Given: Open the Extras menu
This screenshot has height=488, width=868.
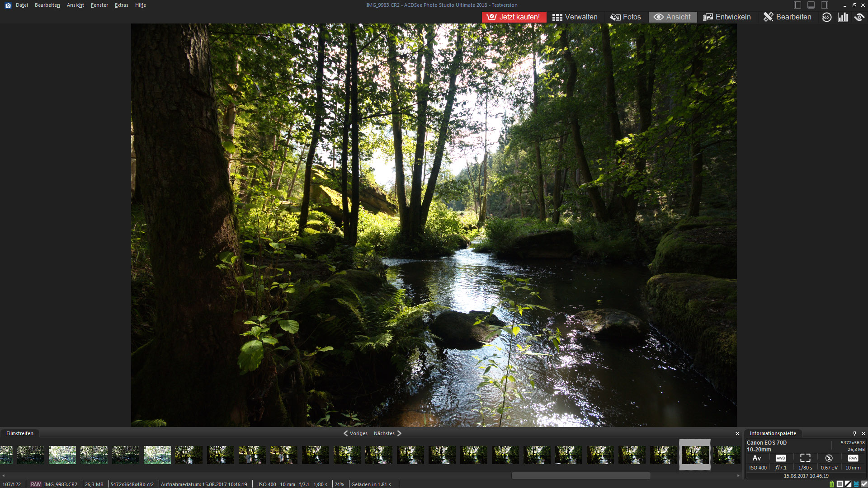Looking at the screenshot, I should [x=121, y=5].
